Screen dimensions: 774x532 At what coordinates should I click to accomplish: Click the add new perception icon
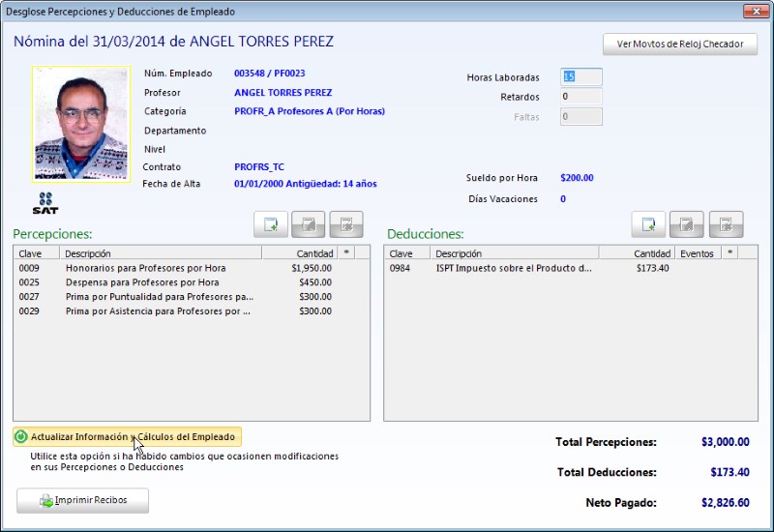(x=271, y=224)
